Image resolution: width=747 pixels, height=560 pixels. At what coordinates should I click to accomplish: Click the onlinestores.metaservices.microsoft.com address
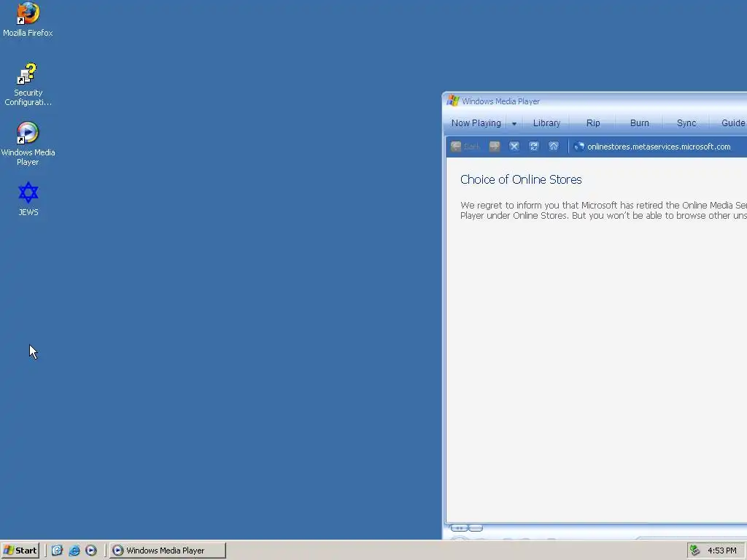(x=659, y=147)
